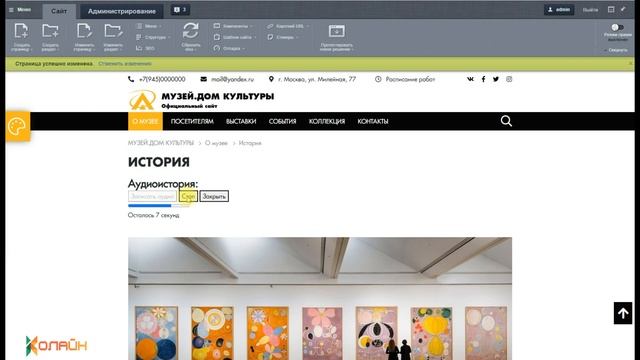This screenshot has height=360, width=640.
Task: Open the КОЛЛЕКЦИЯ nav item
Action: point(327,121)
